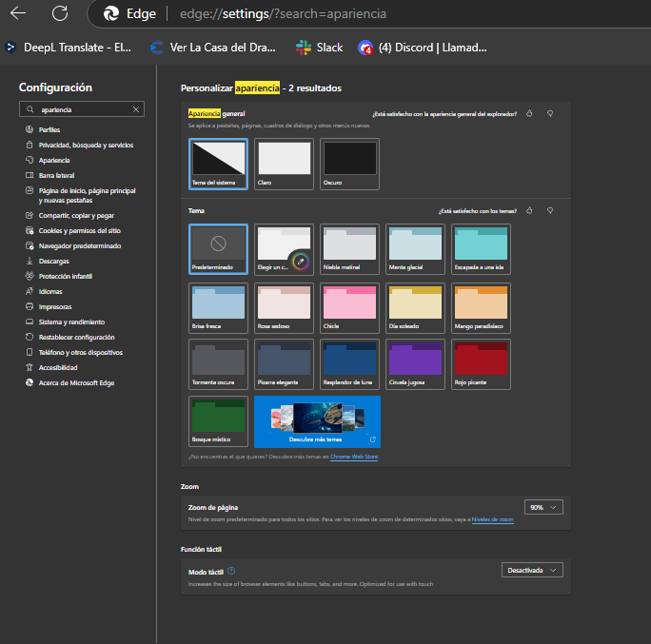Click the Descubre más temas banner

click(317, 420)
